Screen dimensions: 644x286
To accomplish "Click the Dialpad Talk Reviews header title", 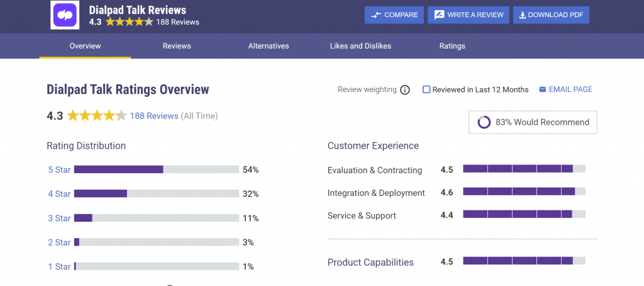I will pos(138,10).
